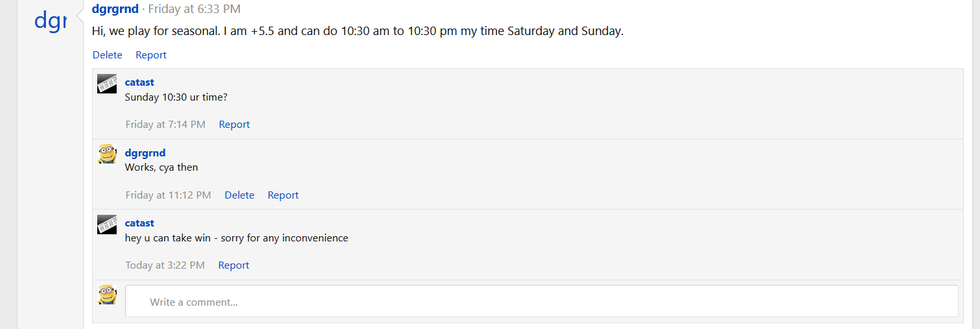Click catast's avatar beside the "take win" comment
Viewport: 980px width, 329px height.
point(107,225)
